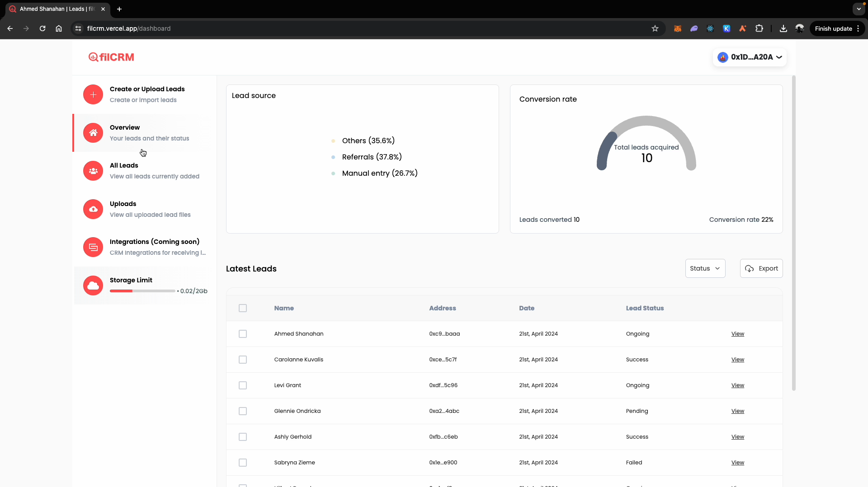Click the Address column header
The image size is (868, 487).
click(443, 308)
